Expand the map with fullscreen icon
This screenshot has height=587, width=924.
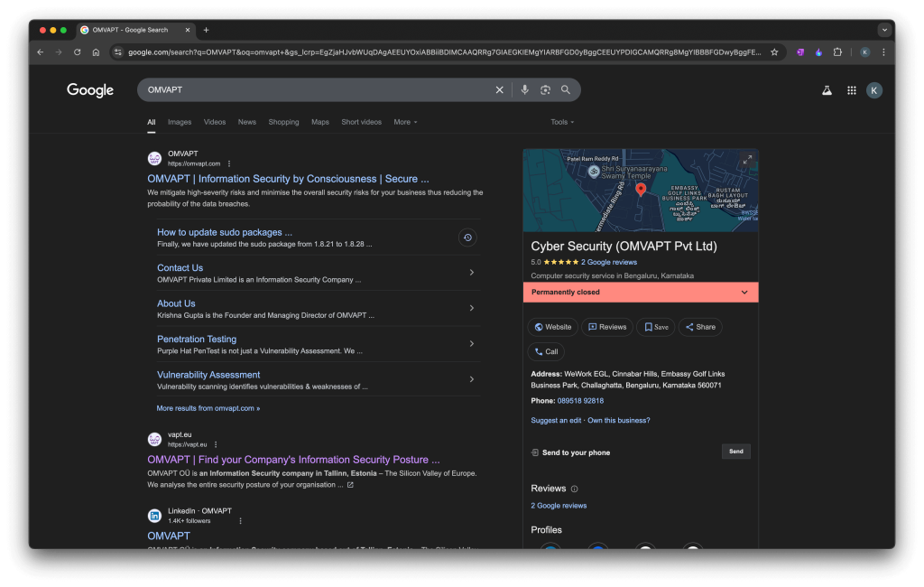747,160
